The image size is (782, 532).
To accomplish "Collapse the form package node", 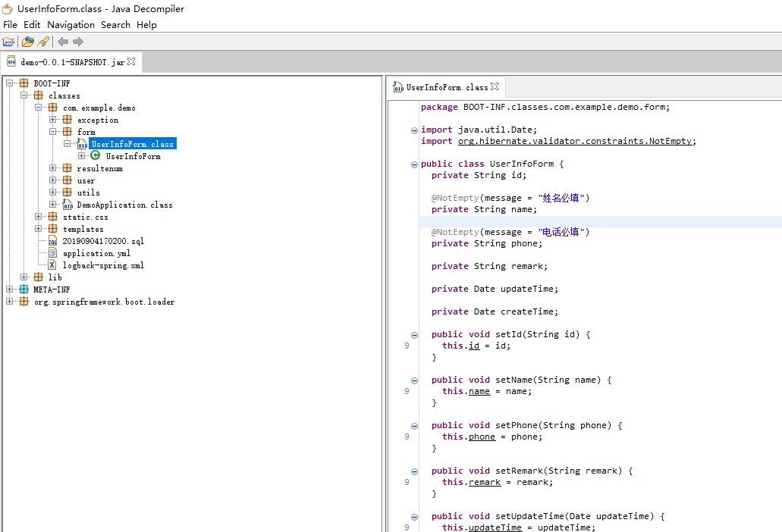I will 53,132.
